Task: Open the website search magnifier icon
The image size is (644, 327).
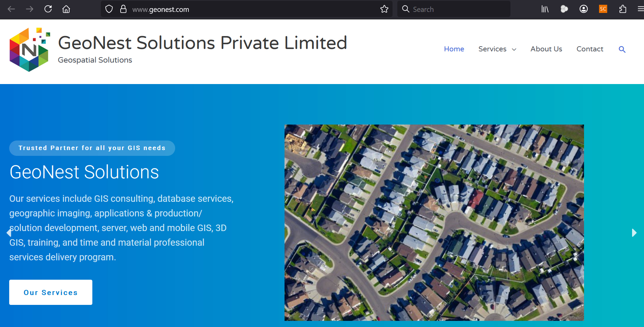Action: click(622, 49)
